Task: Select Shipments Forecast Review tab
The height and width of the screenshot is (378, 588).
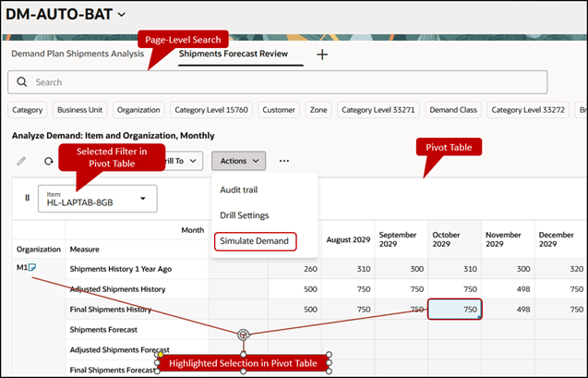Action: tap(234, 54)
